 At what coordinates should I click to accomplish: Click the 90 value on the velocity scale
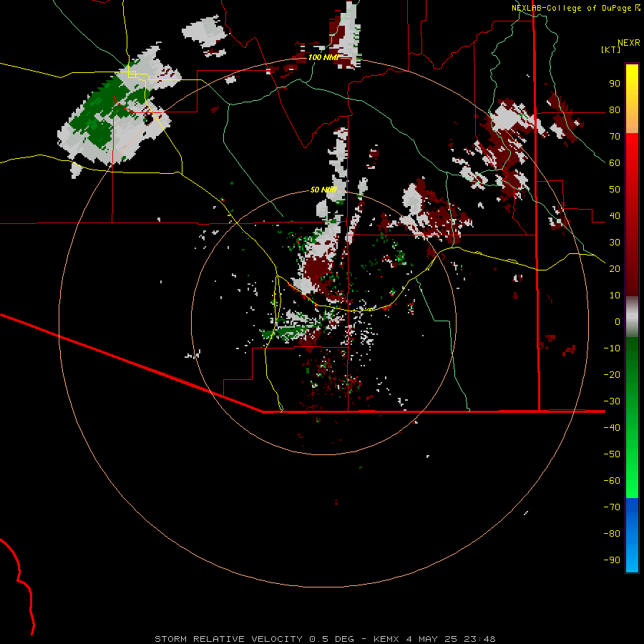click(615, 84)
